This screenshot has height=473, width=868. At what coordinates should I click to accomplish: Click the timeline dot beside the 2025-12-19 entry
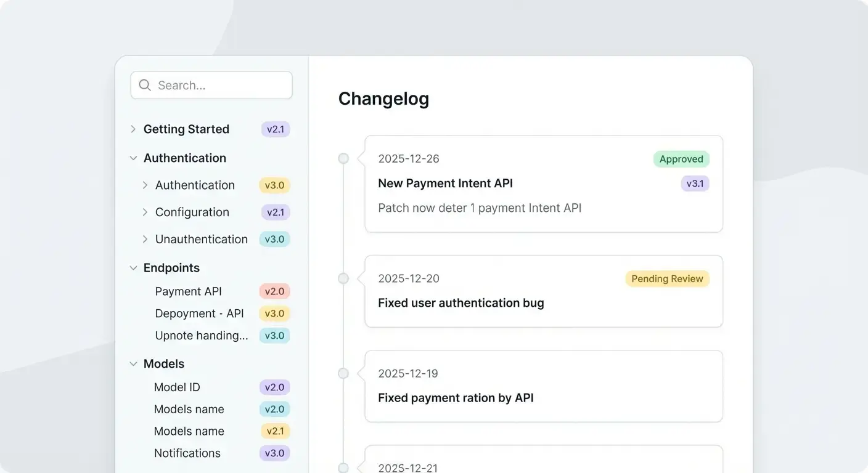343,373
